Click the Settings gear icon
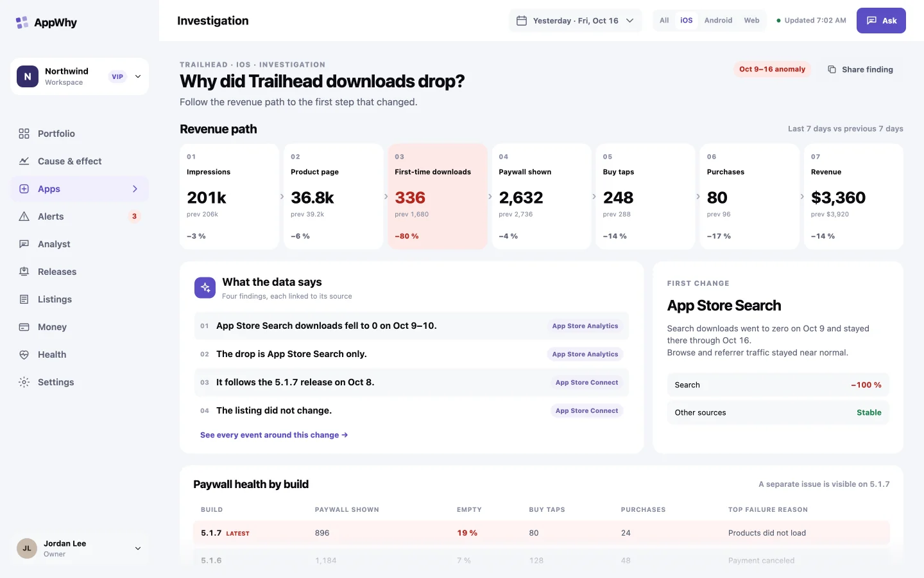 [x=24, y=382]
